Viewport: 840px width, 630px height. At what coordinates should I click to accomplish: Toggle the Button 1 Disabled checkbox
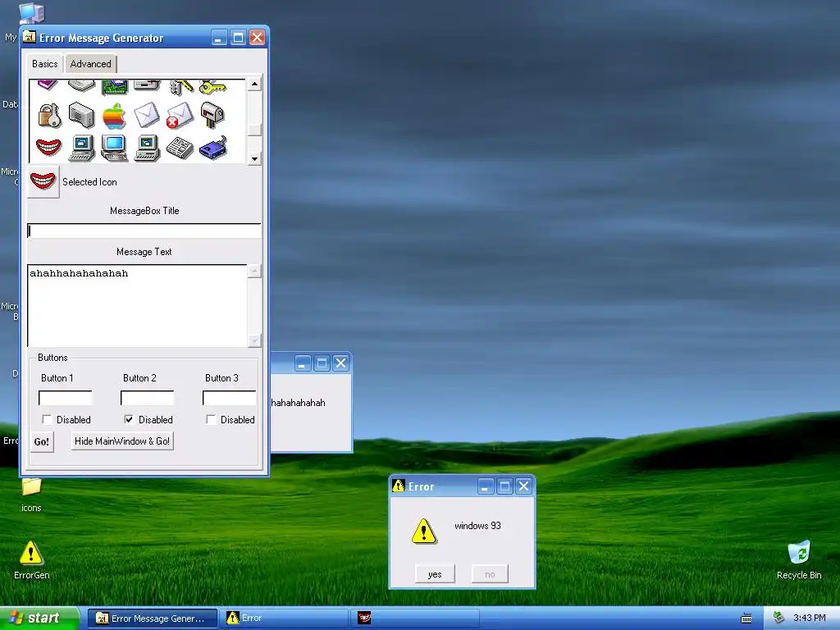click(x=47, y=419)
